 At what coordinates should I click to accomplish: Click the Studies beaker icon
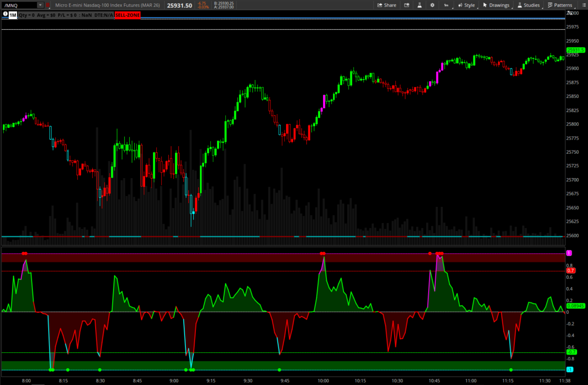coord(519,5)
